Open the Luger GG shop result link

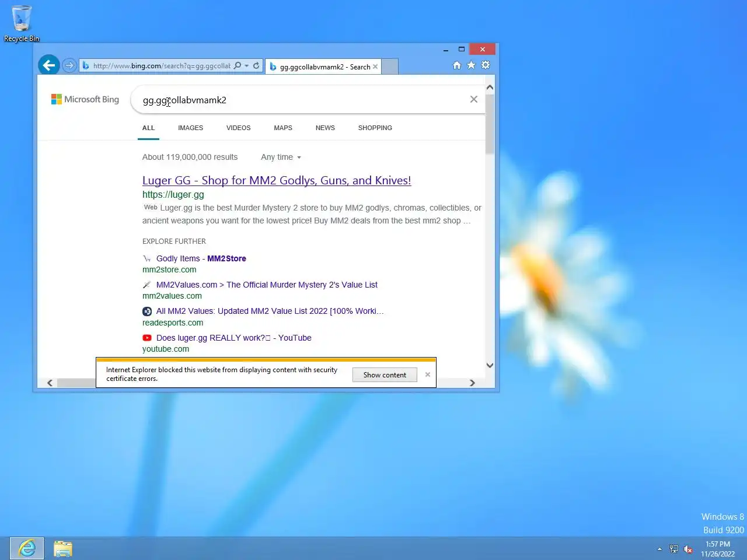point(277,180)
